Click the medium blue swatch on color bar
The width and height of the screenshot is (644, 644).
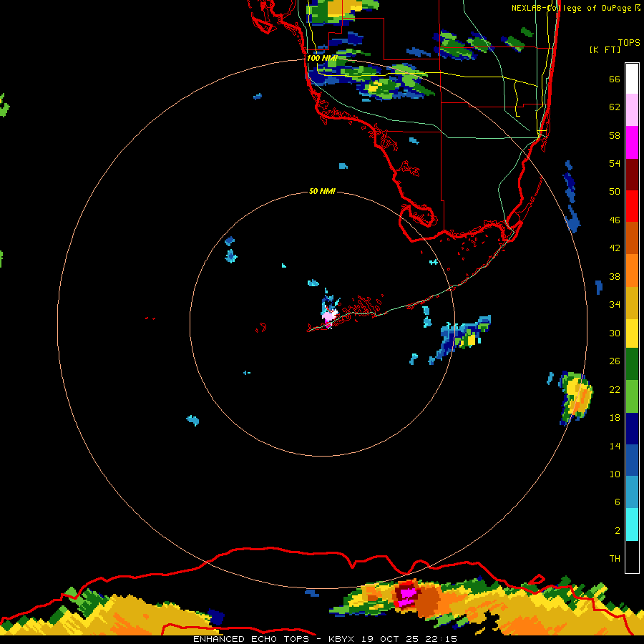pyautogui.click(x=632, y=460)
